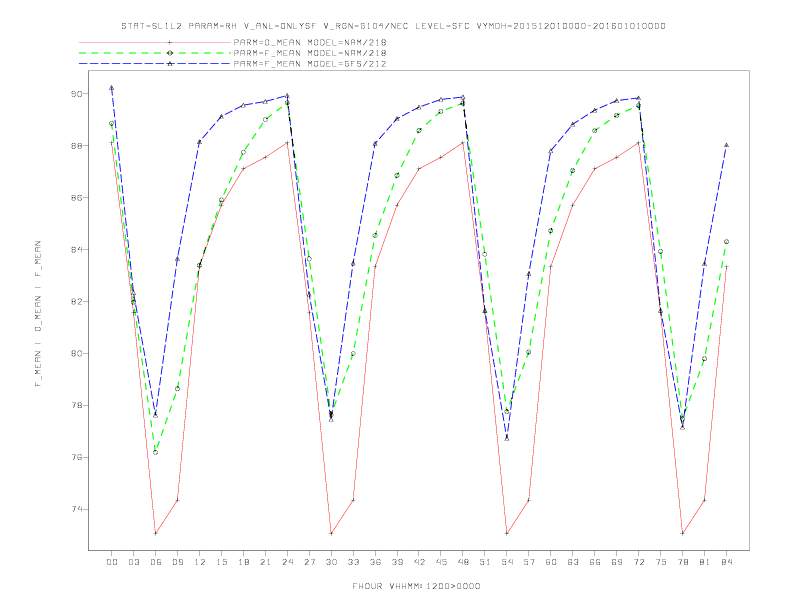
Task: Click x-axis tick label 00
Action: 112,562
